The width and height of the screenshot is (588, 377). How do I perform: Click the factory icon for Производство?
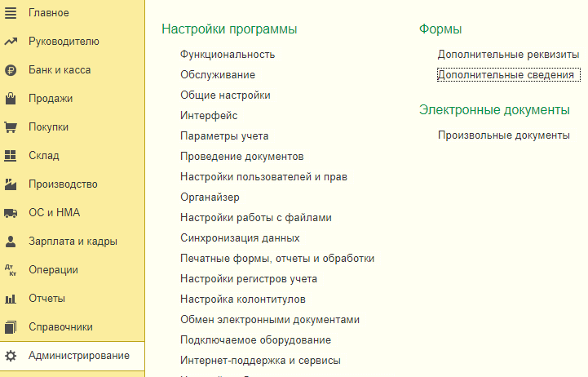(11, 184)
